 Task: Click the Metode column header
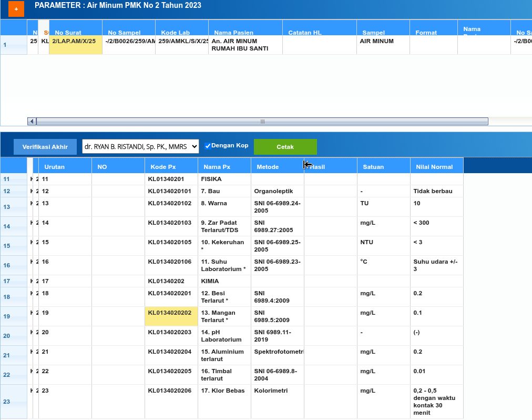(x=277, y=167)
